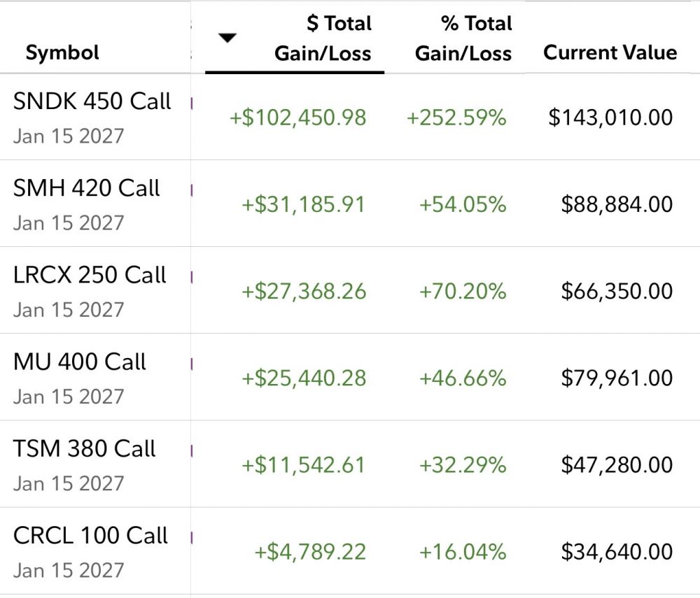Open the SMH 420 Call position
This screenshot has height=598, width=700.
(x=87, y=189)
